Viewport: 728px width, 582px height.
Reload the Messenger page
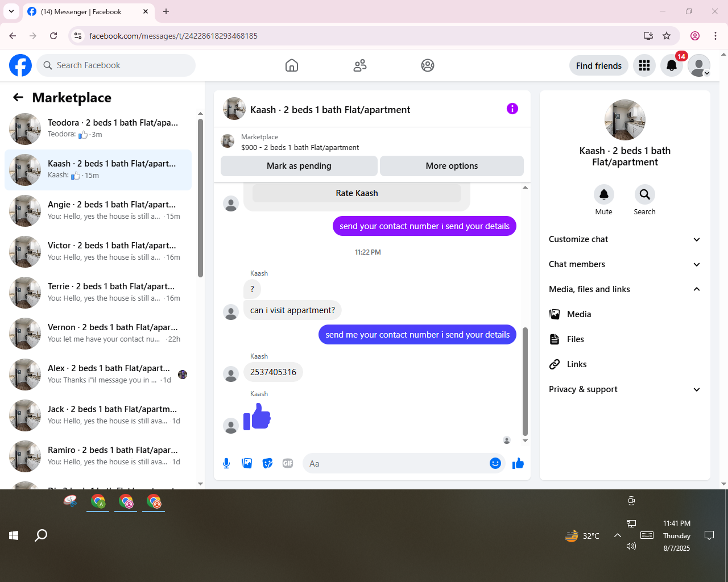pos(53,36)
